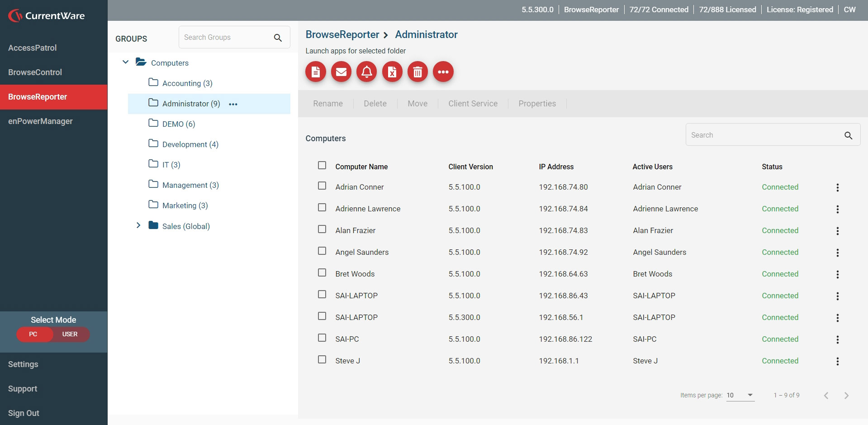
Task: Click Move in the folder toolbar
Action: tap(417, 104)
